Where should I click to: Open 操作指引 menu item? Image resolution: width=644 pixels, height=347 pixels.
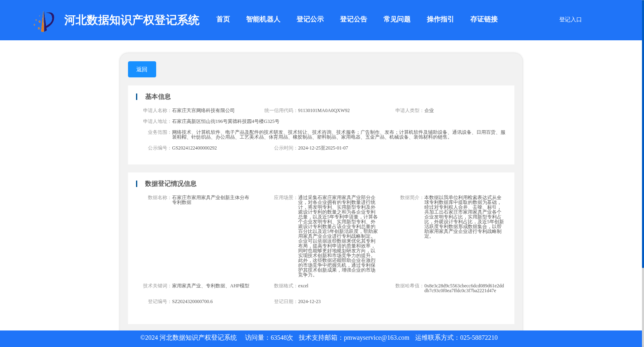click(440, 19)
